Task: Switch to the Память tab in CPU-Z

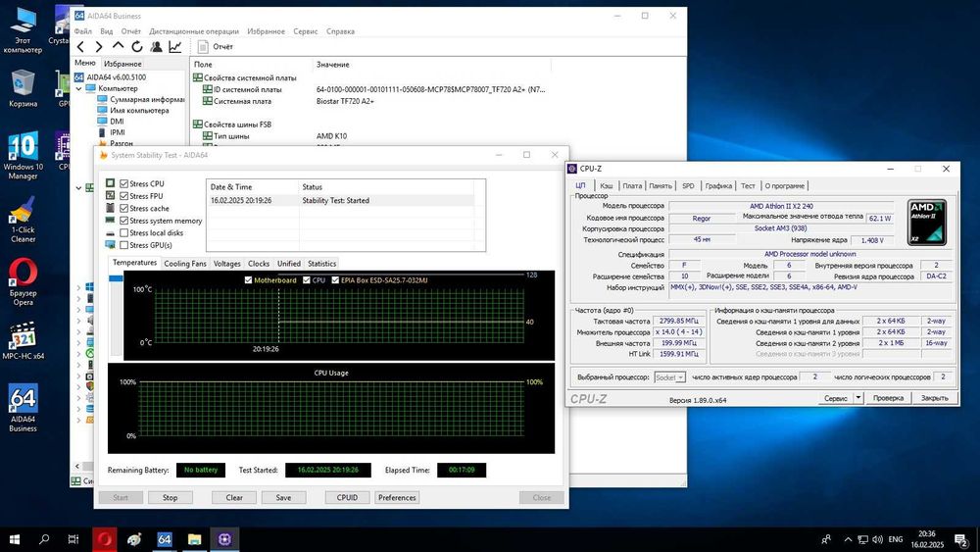Action: click(660, 185)
